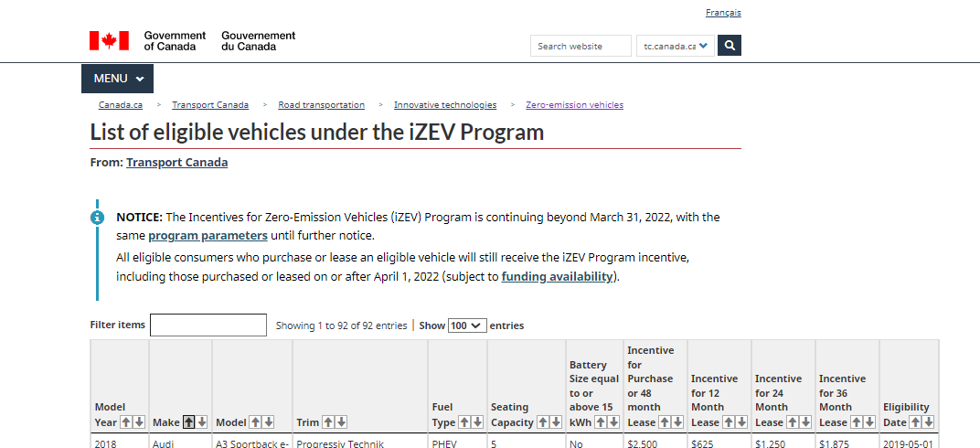Sort Battery Size column descending
Viewport: 980px width, 448px height.
click(x=613, y=422)
